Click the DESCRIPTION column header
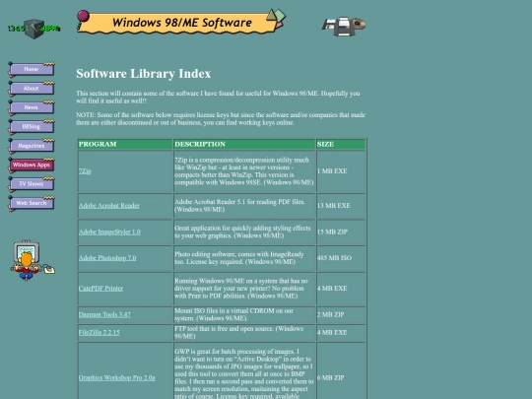 (244, 144)
